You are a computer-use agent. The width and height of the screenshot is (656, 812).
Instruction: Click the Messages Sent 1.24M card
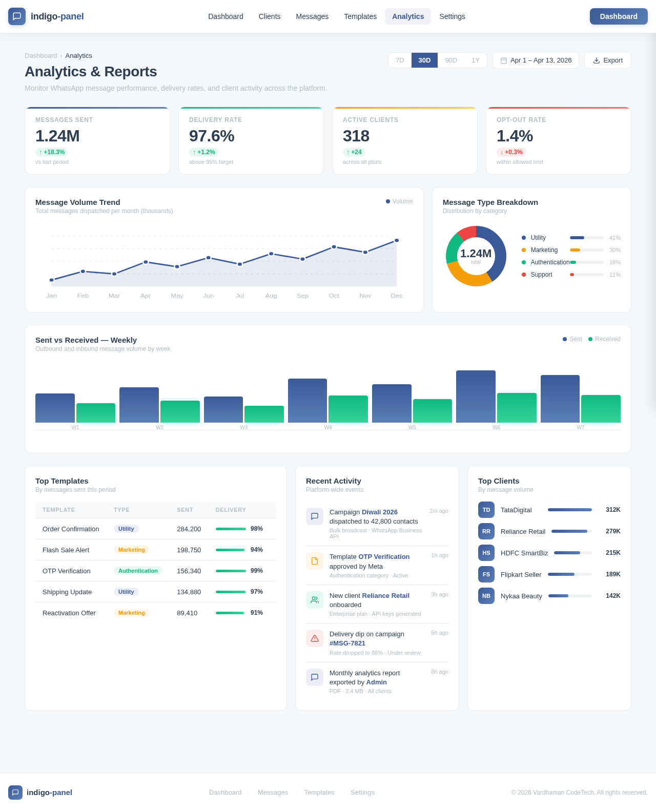(x=97, y=141)
